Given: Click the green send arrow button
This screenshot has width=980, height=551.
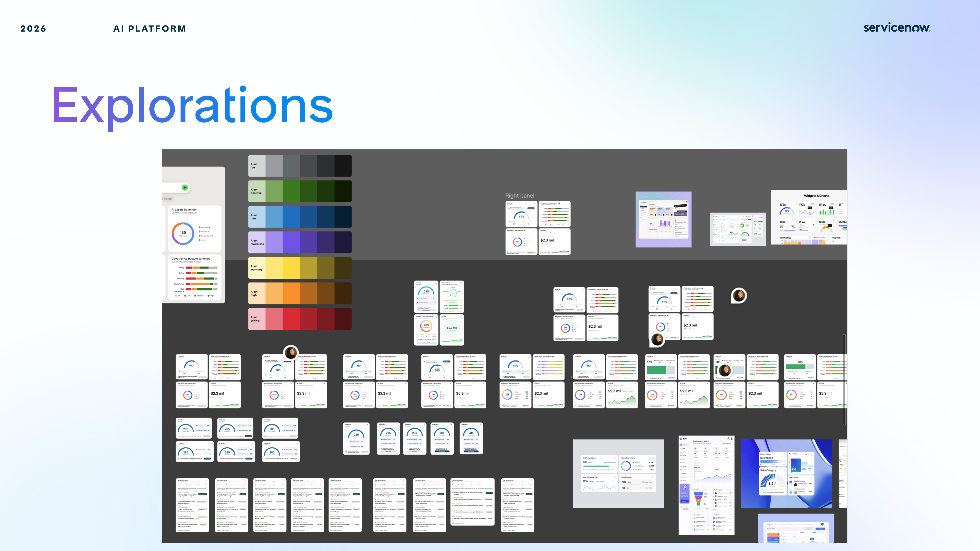Looking at the screenshot, I should point(185,188).
